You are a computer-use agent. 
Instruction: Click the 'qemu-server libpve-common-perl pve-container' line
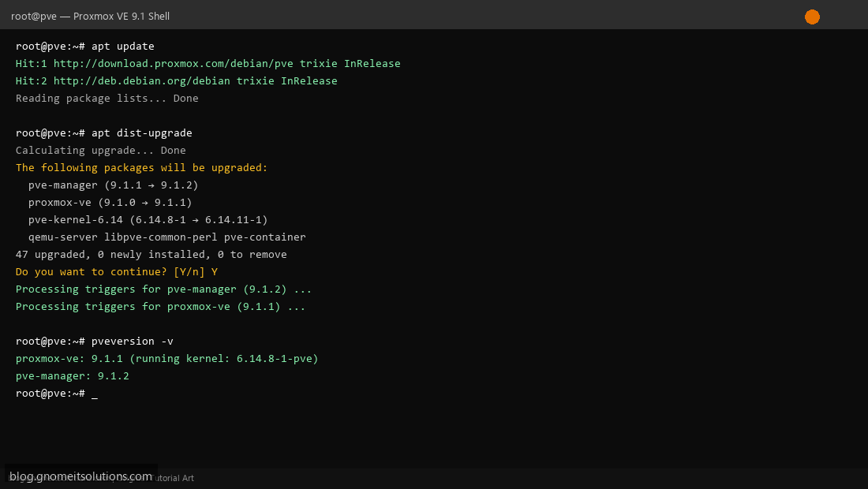click(166, 237)
